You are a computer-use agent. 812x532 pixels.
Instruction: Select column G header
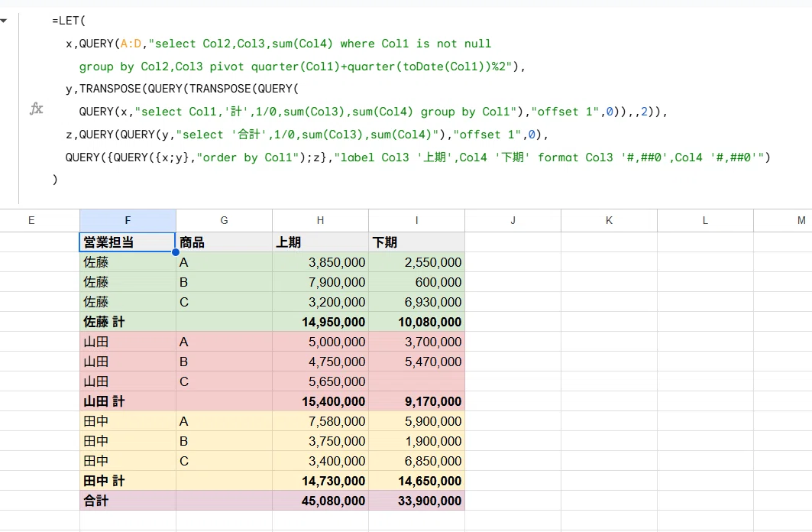(225, 221)
